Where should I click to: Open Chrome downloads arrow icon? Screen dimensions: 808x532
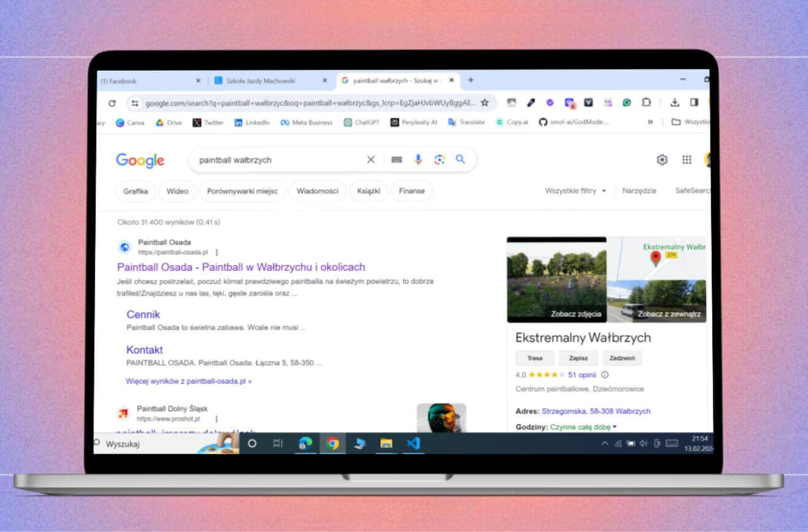(675, 102)
